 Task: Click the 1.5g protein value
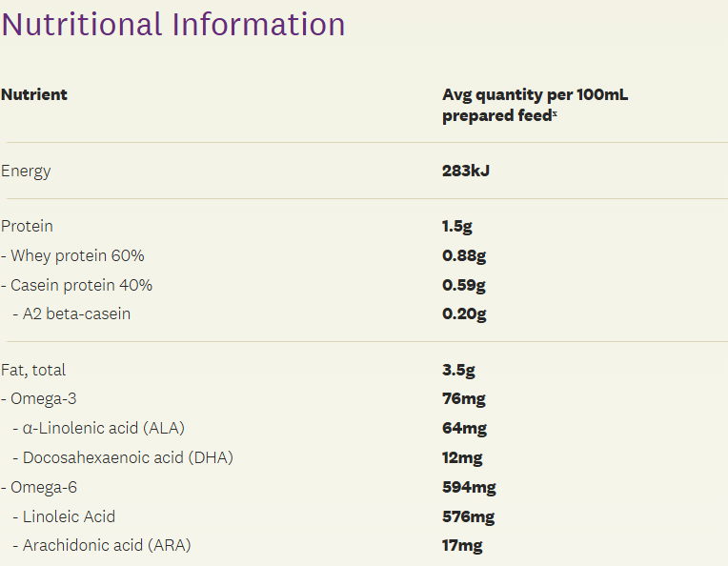coord(458,226)
